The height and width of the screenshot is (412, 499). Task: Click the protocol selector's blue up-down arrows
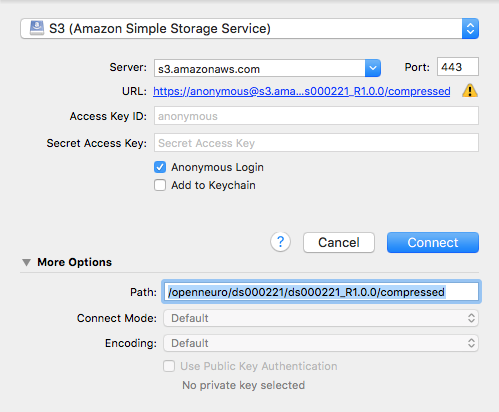[470, 29]
